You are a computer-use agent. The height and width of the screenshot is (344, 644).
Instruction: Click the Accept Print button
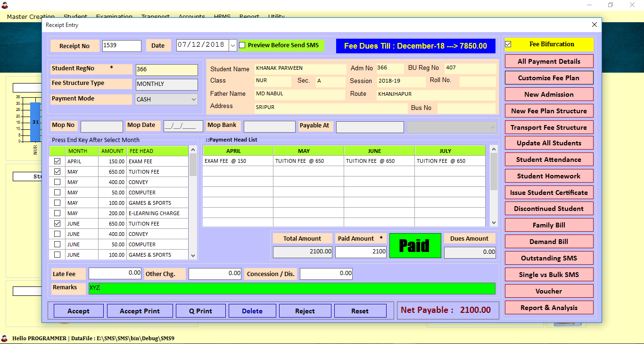pos(140,311)
